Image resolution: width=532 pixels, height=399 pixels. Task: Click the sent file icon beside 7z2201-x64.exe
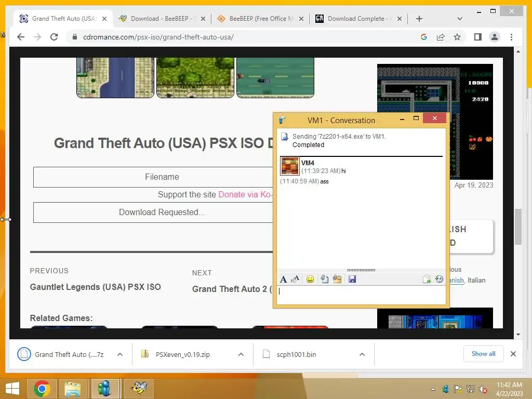[284, 137]
